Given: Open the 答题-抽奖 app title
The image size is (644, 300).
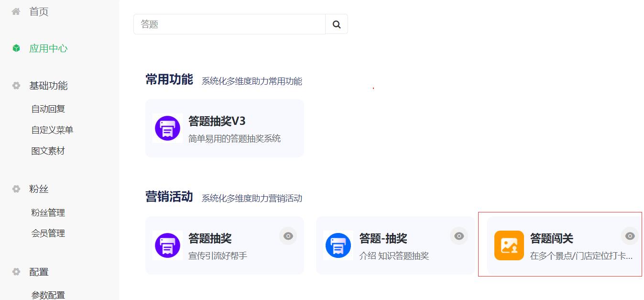Looking at the screenshot, I should [x=383, y=238].
